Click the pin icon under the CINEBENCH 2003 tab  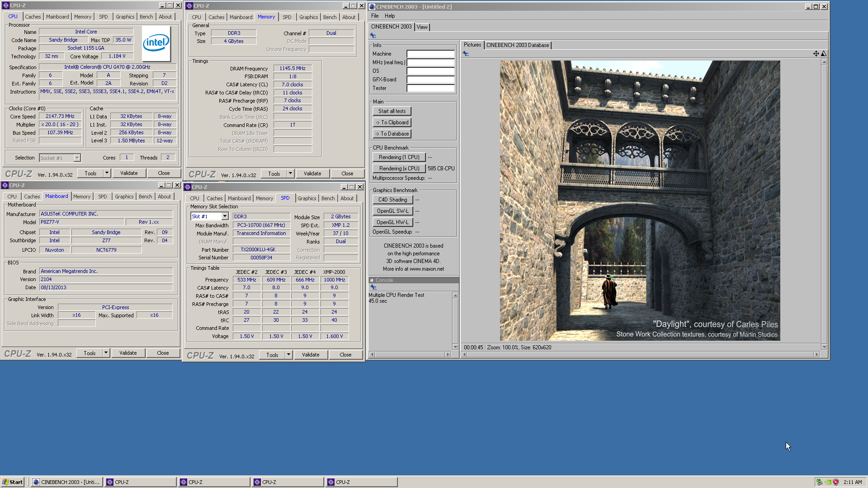point(373,36)
